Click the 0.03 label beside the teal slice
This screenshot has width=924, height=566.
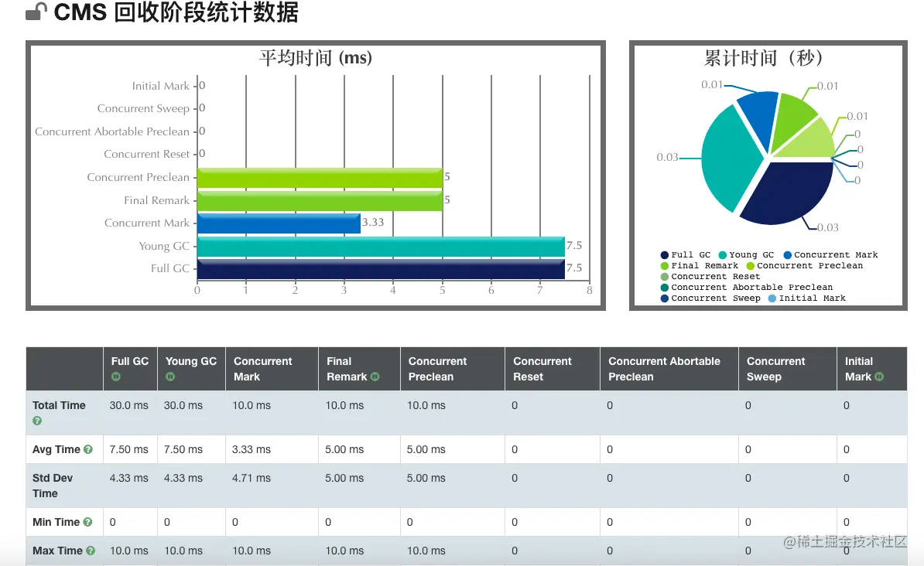(x=667, y=157)
